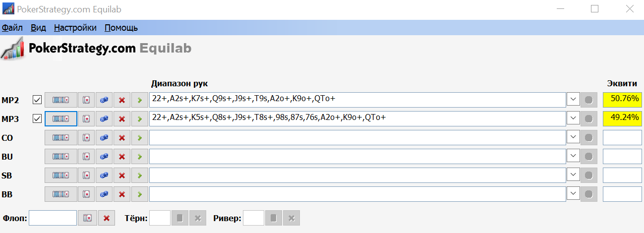644x233 pixels.
Task: Open hand range selector for MP2
Action: click(x=61, y=100)
